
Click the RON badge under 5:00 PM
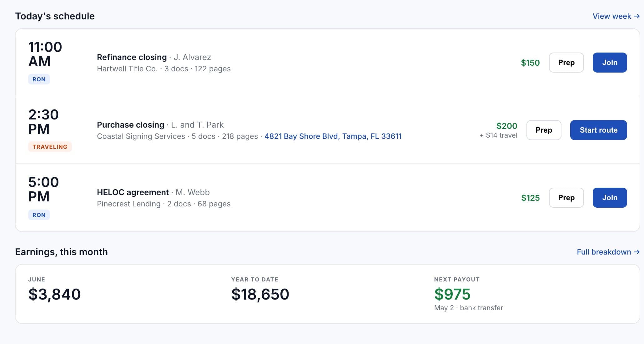(x=39, y=215)
